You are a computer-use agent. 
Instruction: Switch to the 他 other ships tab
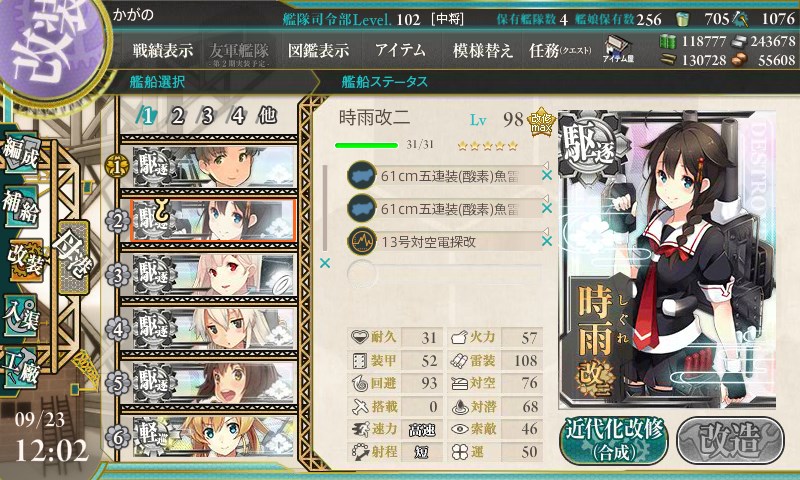click(267, 116)
